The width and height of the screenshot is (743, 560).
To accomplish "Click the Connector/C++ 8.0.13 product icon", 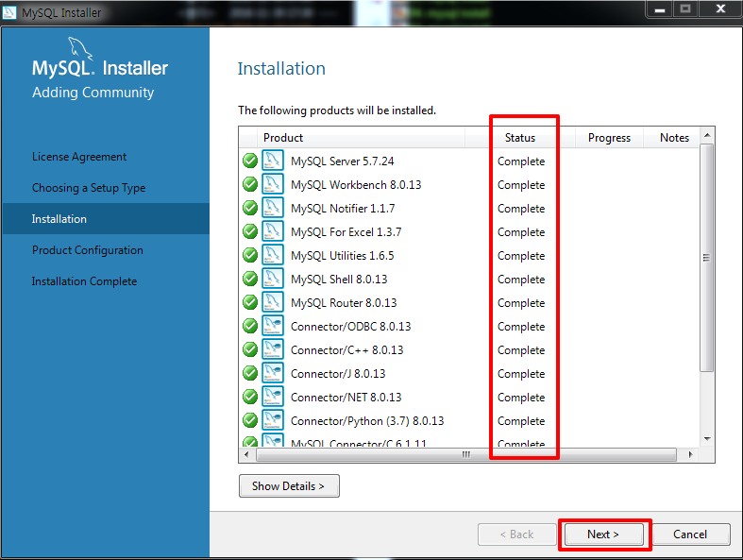I will (x=273, y=349).
